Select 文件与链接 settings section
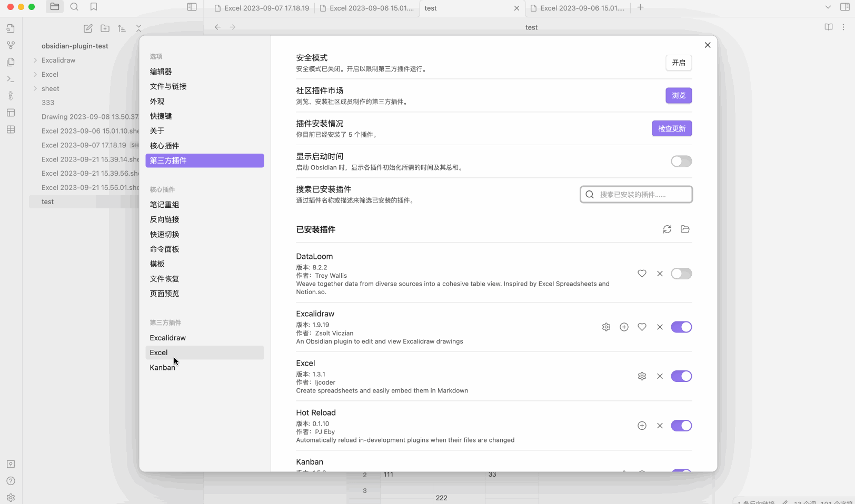This screenshot has height=504, width=855. tap(204, 86)
